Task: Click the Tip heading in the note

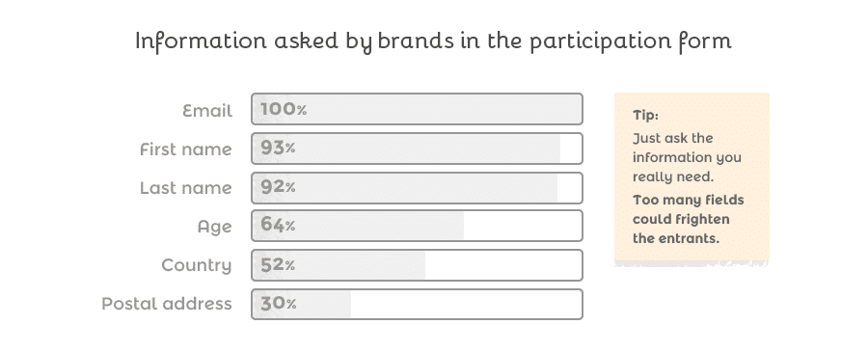Action: (645, 115)
